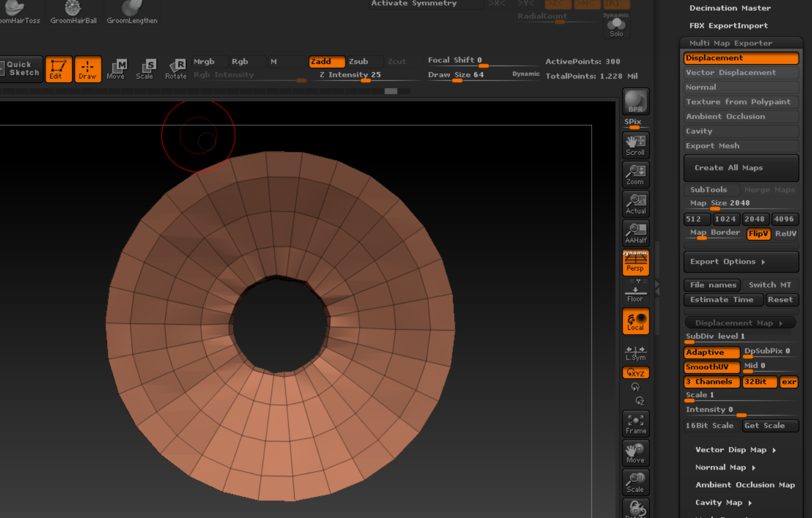Toggle 3 Channels option
Image resolution: width=812 pixels, height=518 pixels.
tap(712, 381)
